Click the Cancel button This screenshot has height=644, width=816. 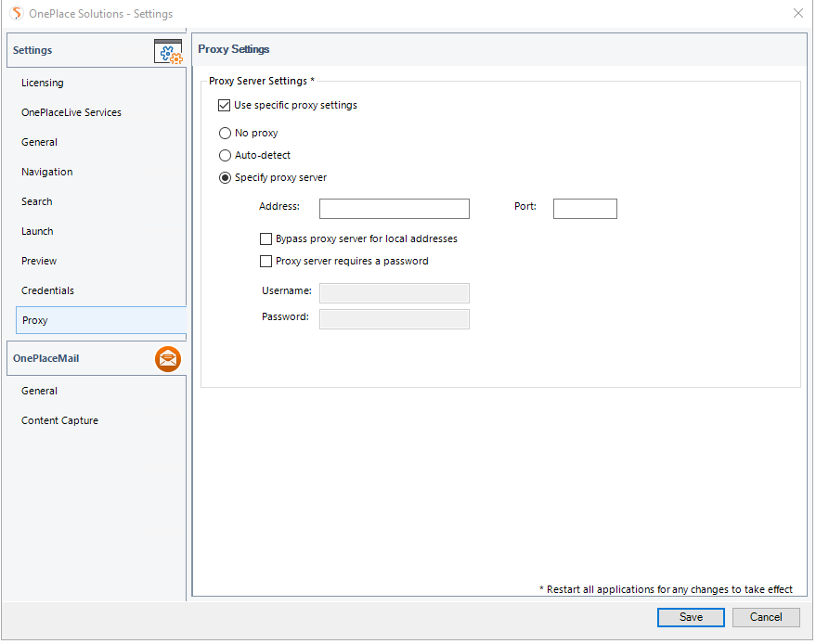click(767, 618)
